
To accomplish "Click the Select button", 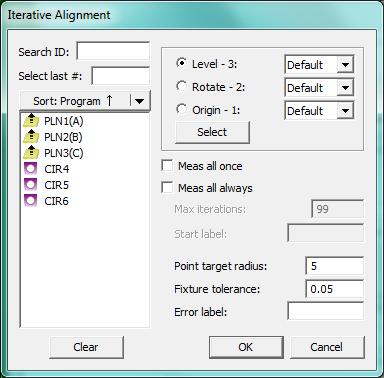I will (212, 132).
